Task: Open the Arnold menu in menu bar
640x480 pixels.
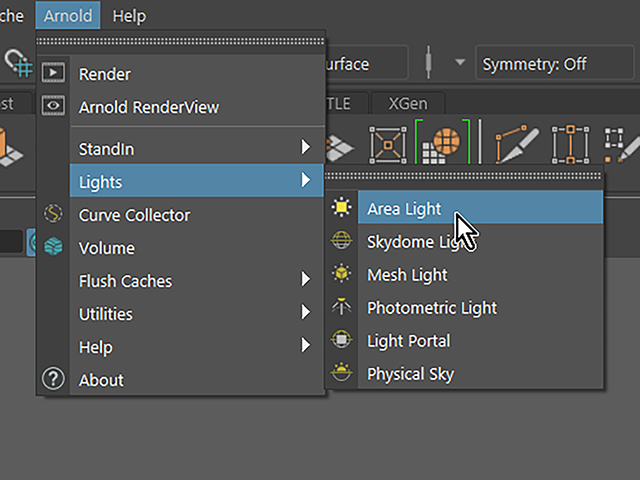Action: (68, 16)
